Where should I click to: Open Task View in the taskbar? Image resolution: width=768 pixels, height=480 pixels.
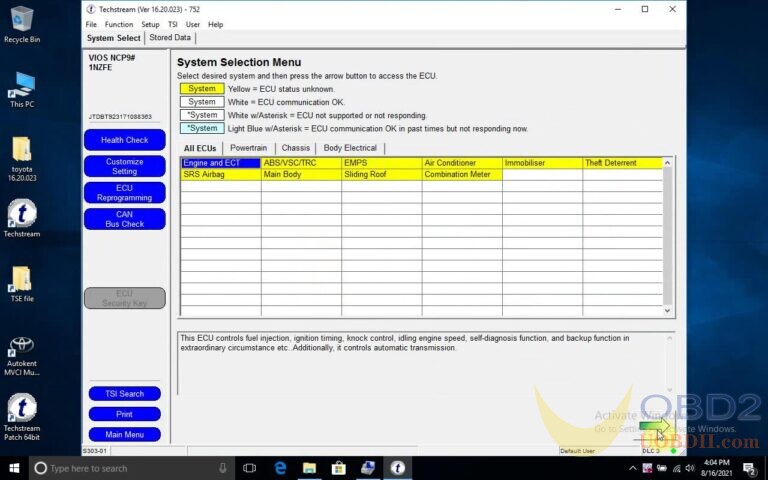click(249, 468)
